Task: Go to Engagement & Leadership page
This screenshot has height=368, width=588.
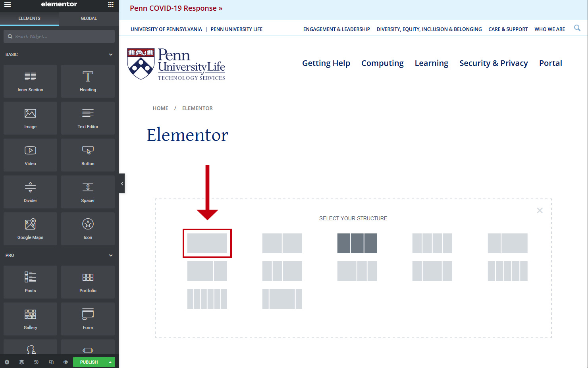Action: (337, 29)
